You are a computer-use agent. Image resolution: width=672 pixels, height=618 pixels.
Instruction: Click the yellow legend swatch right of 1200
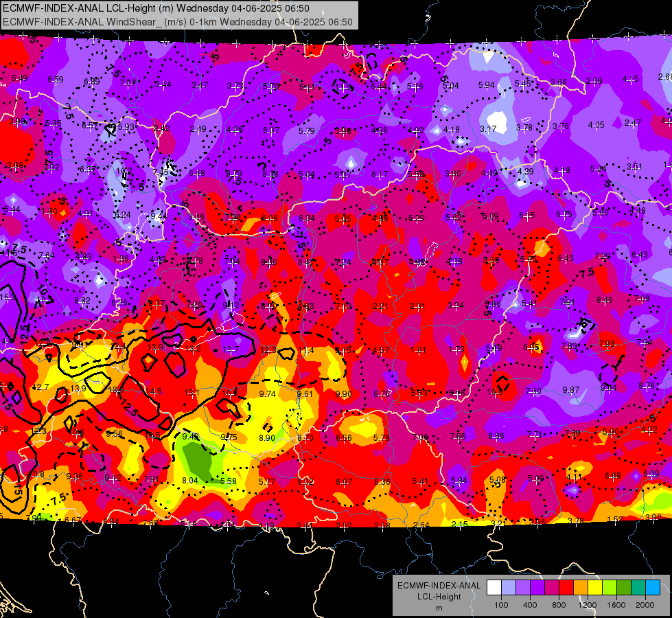pos(595,588)
